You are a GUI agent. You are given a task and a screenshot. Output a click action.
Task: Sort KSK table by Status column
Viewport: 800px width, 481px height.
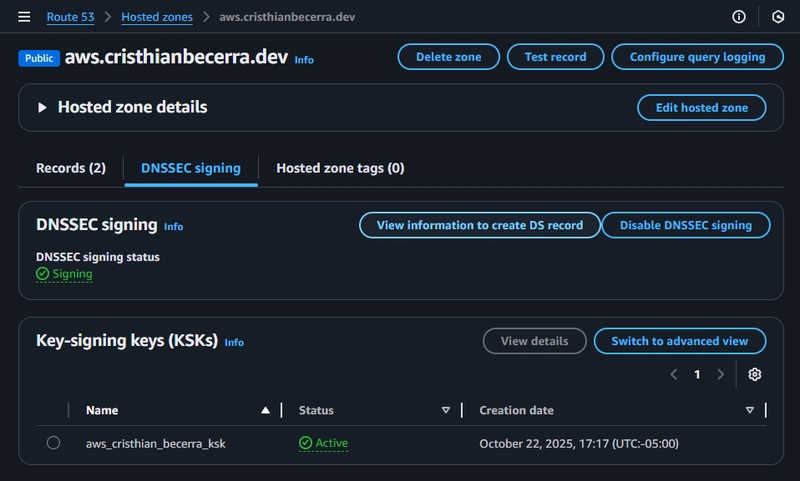446,410
